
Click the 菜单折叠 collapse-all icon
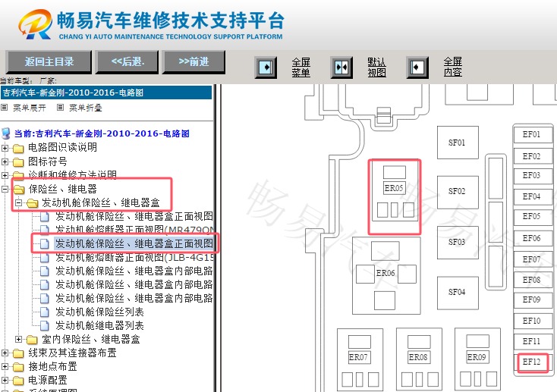pos(61,107)
